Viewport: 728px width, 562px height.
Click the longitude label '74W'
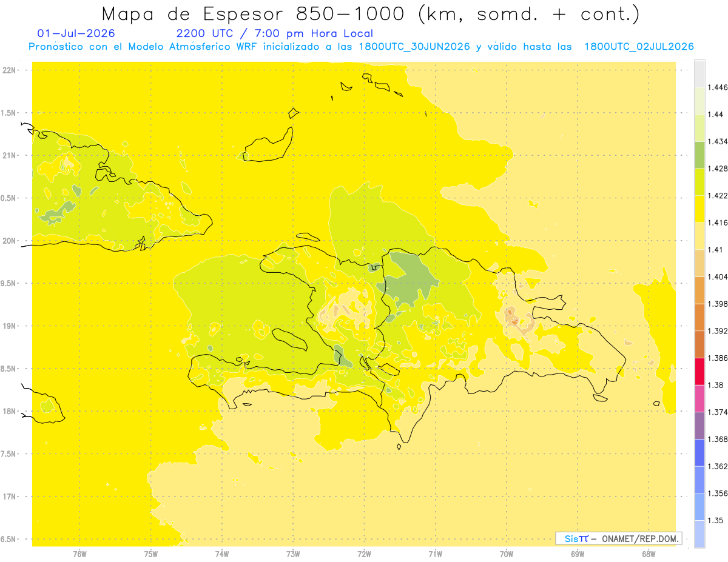pyautogui.click(x=222, y=554)
